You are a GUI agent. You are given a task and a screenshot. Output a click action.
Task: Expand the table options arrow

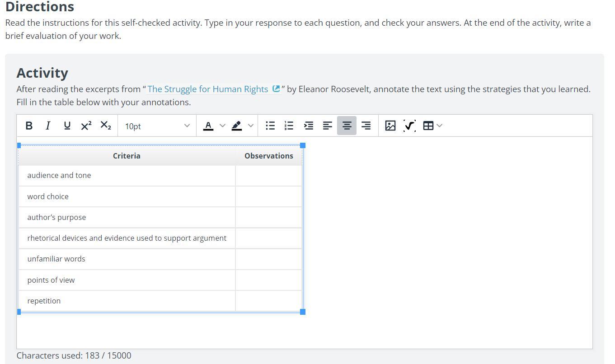pos(440,126)
